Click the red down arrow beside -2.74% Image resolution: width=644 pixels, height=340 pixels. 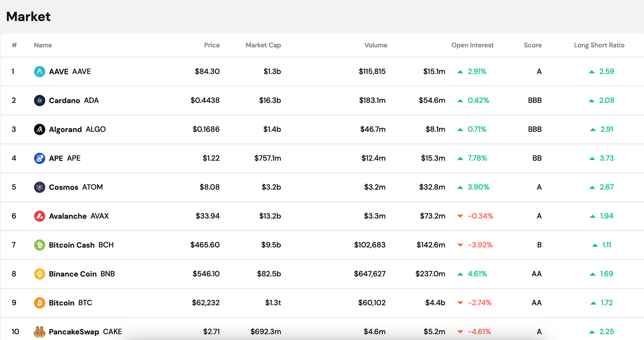tap(460, 303)
